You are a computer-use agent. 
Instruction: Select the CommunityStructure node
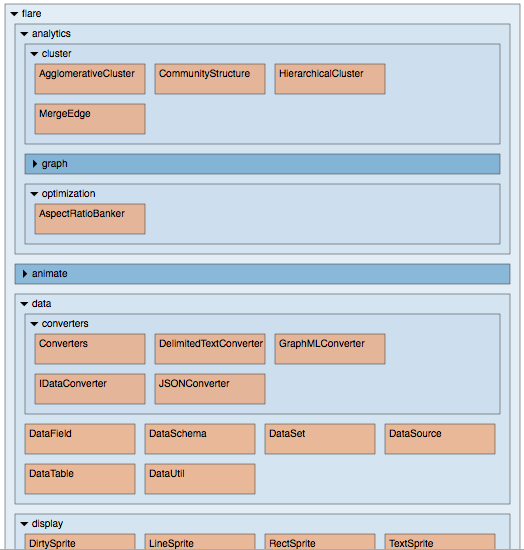(210, 79)
